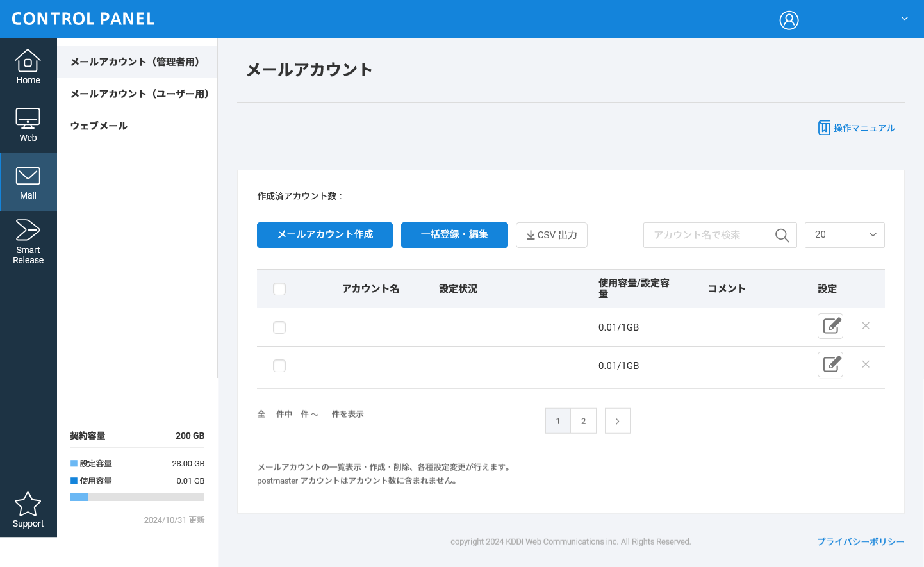Viewport: 924px width, 567px height.
Task: Click the search magnifier icon
Action: (782, 235)
